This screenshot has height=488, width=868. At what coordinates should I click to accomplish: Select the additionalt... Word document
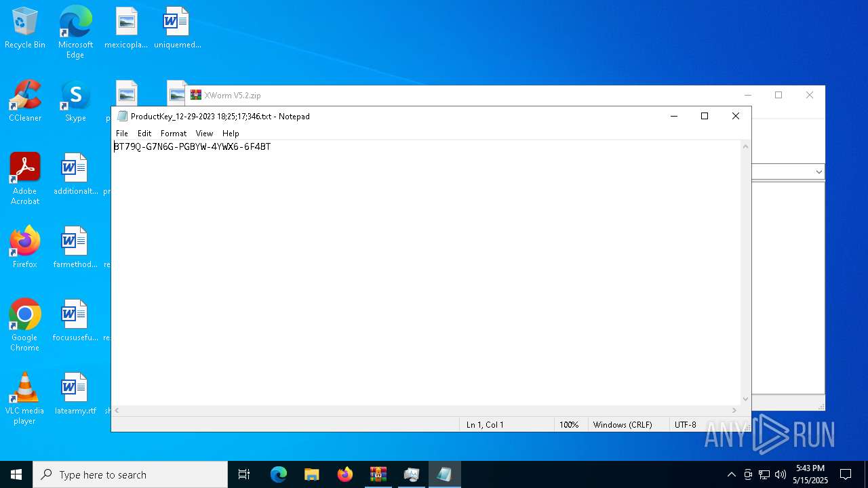pos(75,175)
